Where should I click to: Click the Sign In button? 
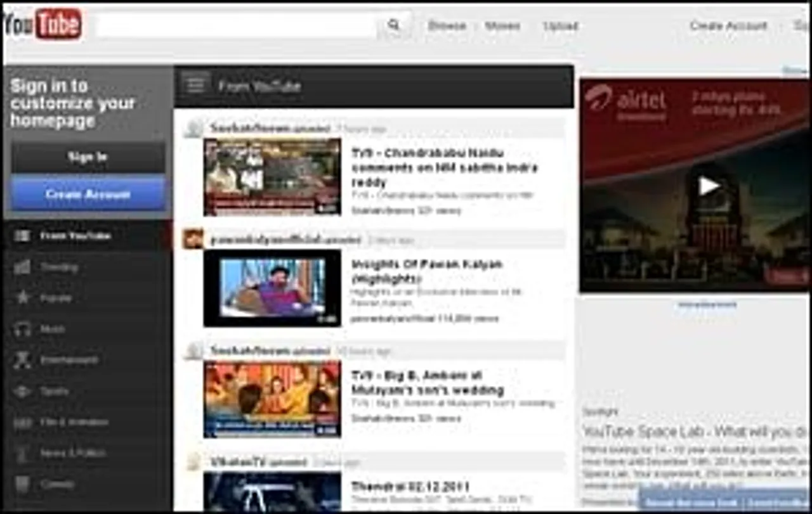(x=88, y=157)
